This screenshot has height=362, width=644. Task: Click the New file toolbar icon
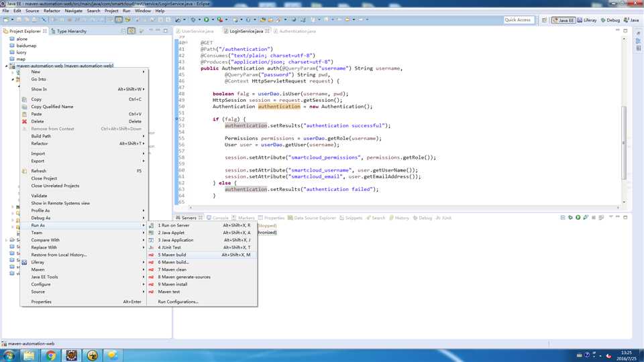click(x=6, y=19)
